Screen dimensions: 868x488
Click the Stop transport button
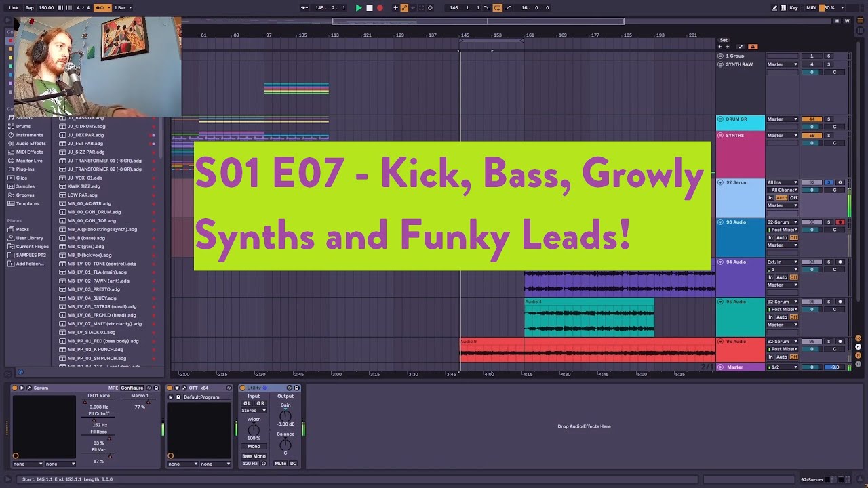pos(370,7)
